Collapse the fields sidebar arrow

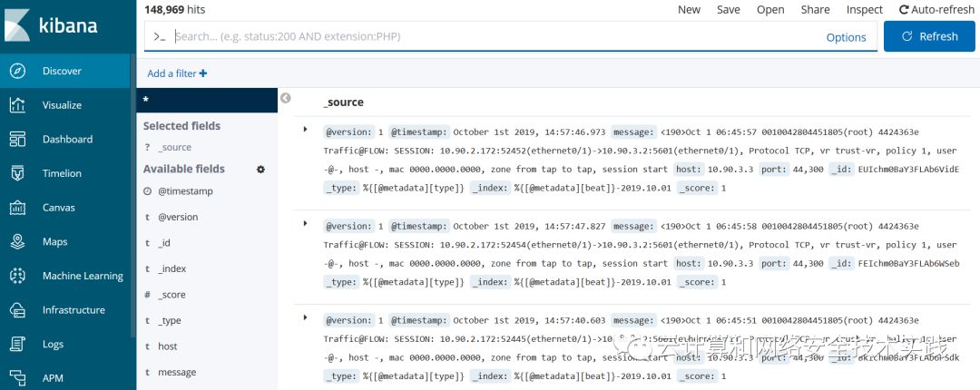286,98
